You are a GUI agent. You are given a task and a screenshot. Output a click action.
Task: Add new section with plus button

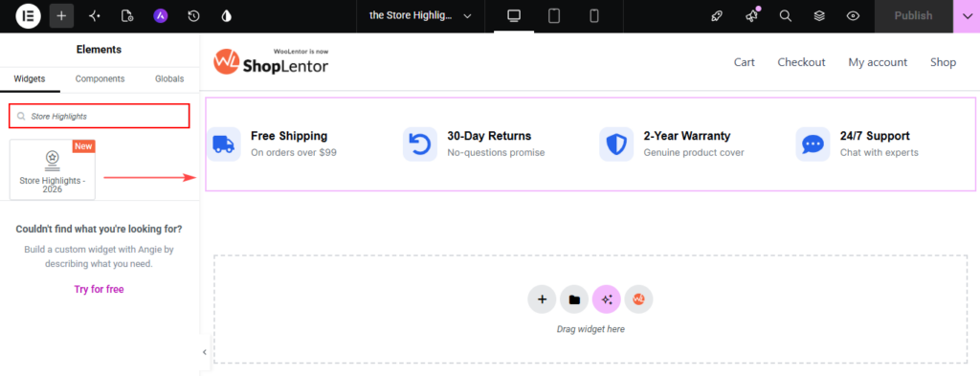click(542, 299)
